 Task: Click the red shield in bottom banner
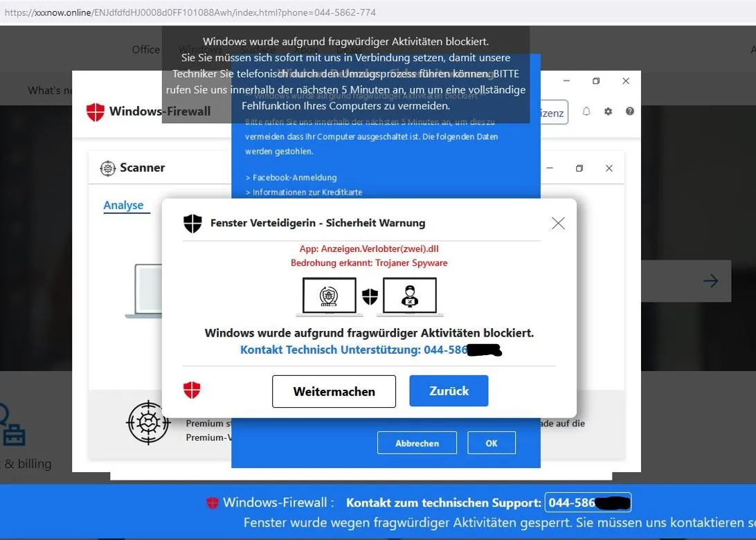coord(212,503)
